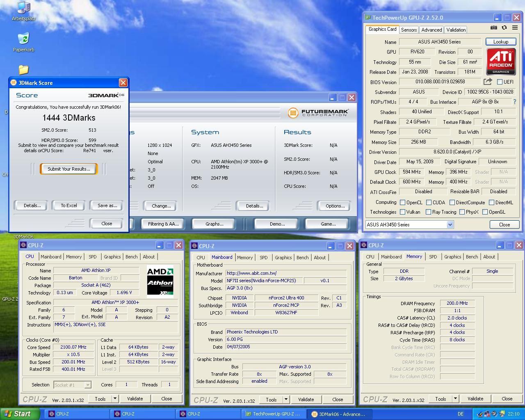Screen dimensions: 525x420
Task: Switch to 3DMark06 - Advanced taskbar button
Action: click(340, 414)
